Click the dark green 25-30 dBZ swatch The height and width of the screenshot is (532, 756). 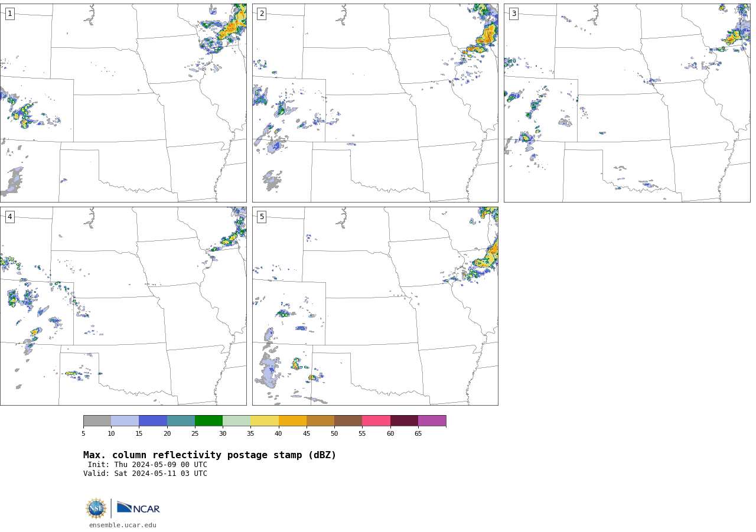coord(208,420)
